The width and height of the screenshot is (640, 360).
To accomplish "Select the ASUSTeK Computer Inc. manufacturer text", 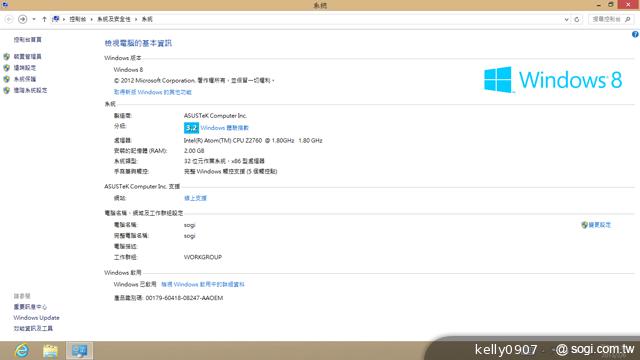I will click(x=215, y=116).
